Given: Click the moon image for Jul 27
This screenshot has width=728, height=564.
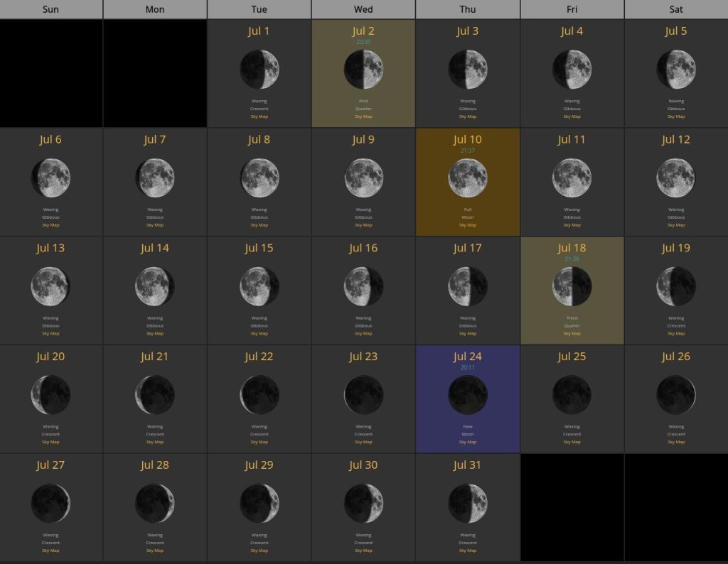Looking at the screenshot, I should click(50, 504).
